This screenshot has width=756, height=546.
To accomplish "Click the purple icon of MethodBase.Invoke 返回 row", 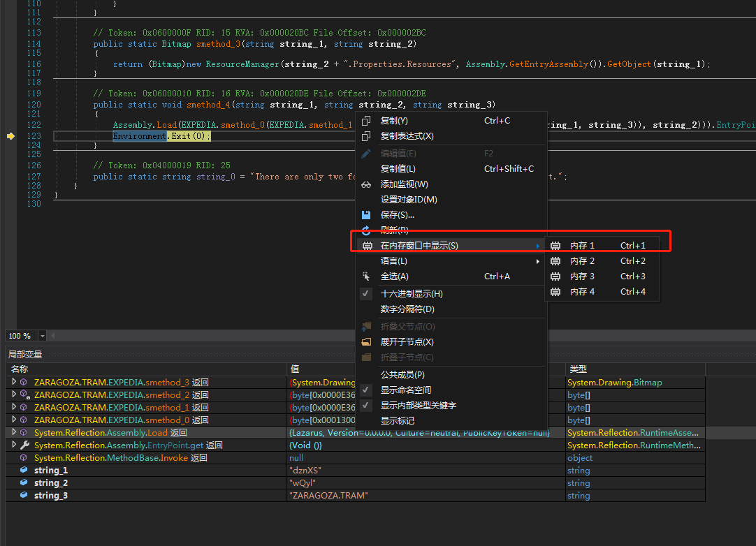I will 24,457.
